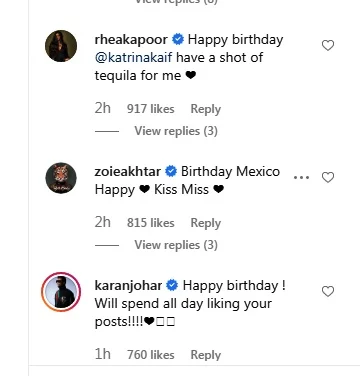Expand the partially visible View replies at top
The image size is (360, 376).
[176, 2]
